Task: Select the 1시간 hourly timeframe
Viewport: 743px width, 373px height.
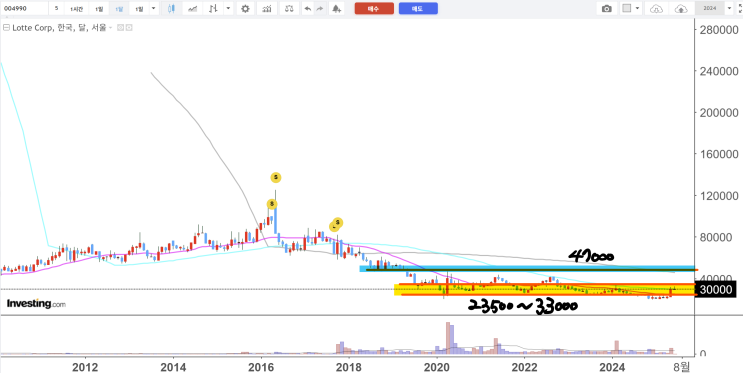Action: [x=77, y=9]
